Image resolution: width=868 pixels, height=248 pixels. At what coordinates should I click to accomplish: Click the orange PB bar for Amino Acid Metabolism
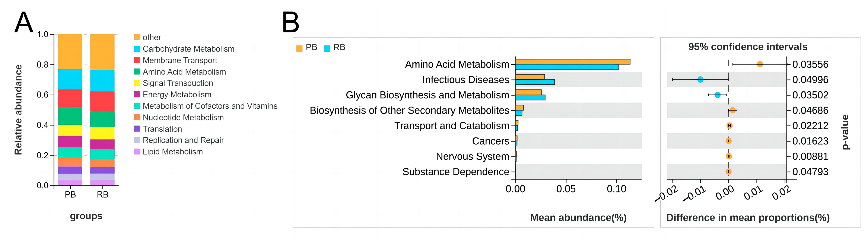click(x=572, y=62)
